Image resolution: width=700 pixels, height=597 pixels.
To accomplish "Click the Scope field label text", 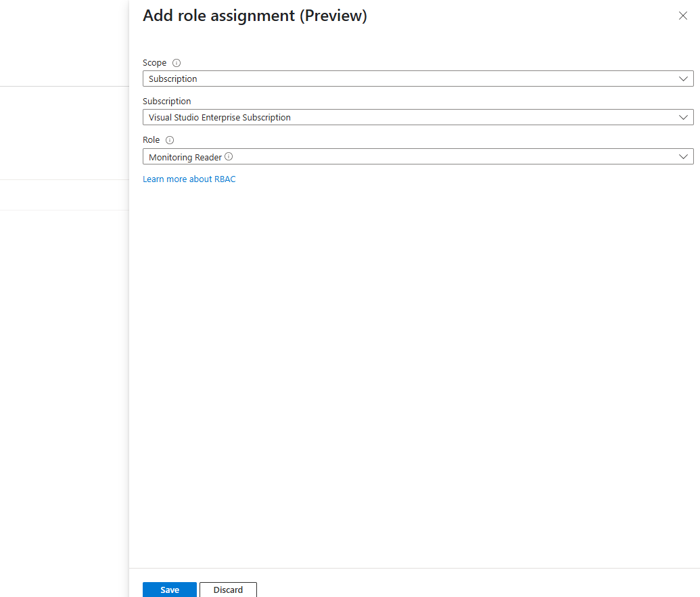I will tap(154, 63).
